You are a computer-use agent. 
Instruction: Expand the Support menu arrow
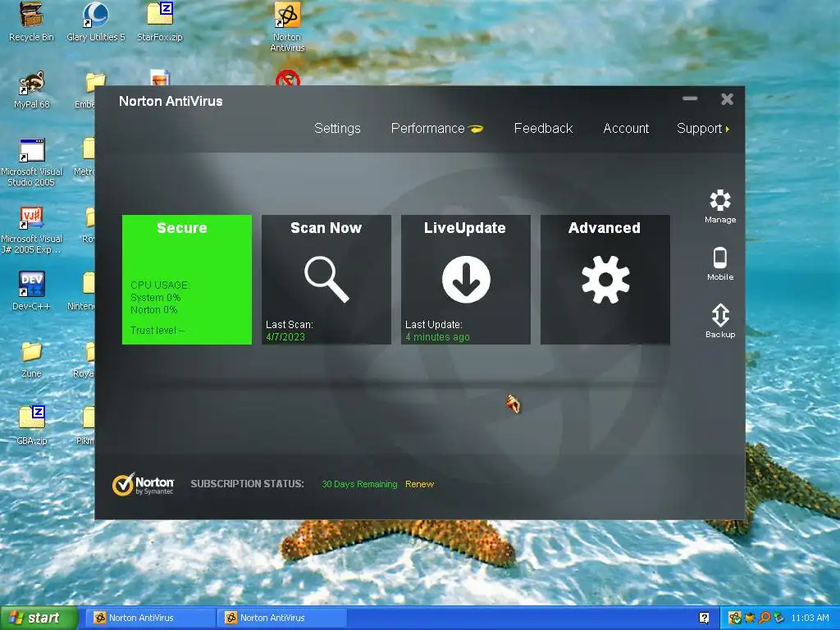coord(728,129)
